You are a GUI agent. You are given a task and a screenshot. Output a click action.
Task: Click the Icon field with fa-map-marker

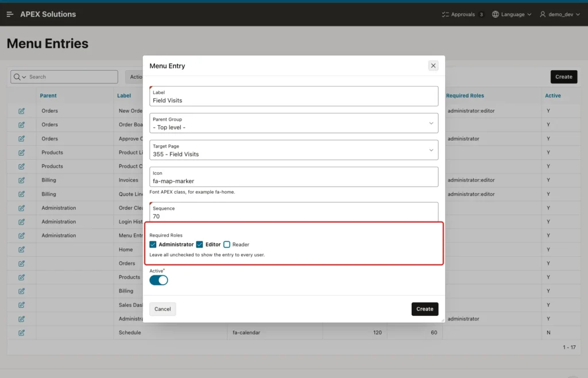293,177
